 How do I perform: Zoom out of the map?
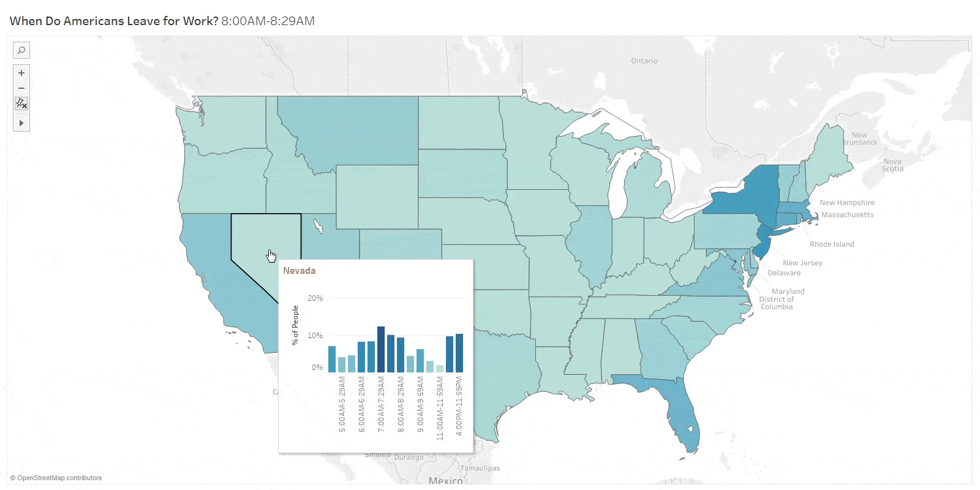(21, 88)
